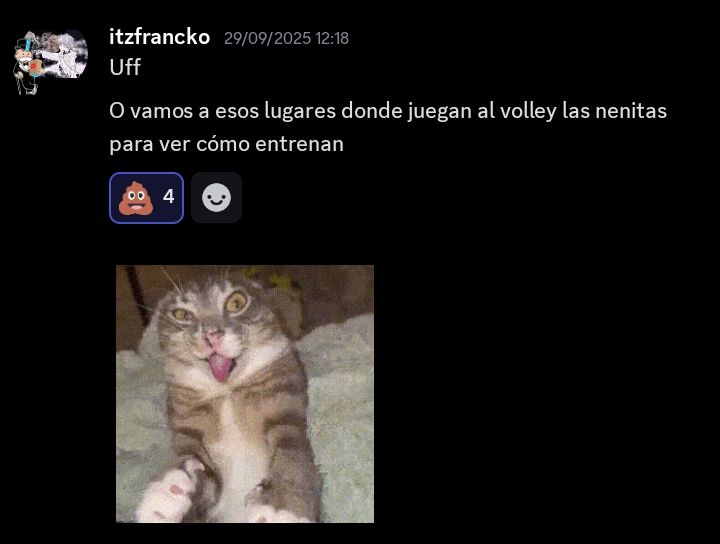Click the word "volley" in the message

(528, 112)
